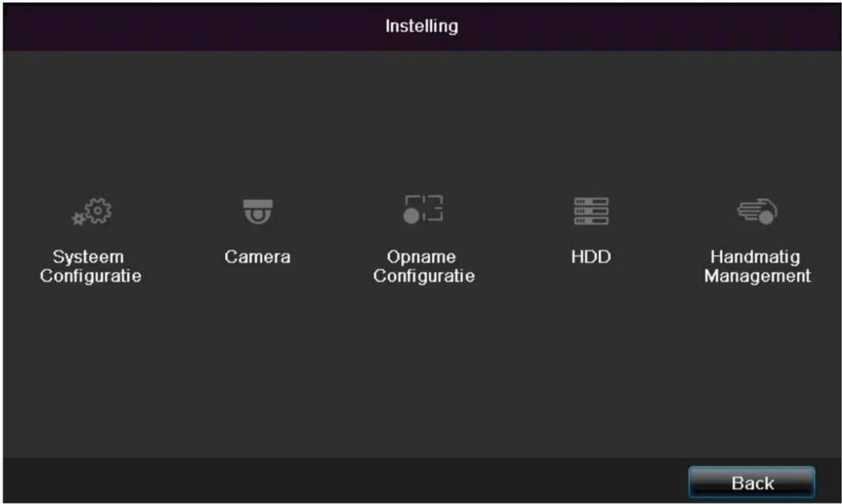Image resolution: width=842 pixels, height=504 pixels.
Task: Click the Back button
Action: coord(752,483)
